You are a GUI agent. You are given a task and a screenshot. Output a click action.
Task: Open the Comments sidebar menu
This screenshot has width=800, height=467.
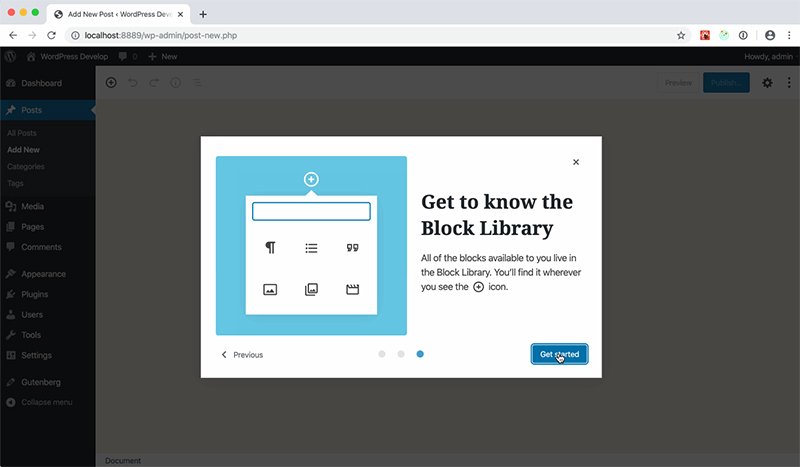pyautogui.click(x=47, y=247)
